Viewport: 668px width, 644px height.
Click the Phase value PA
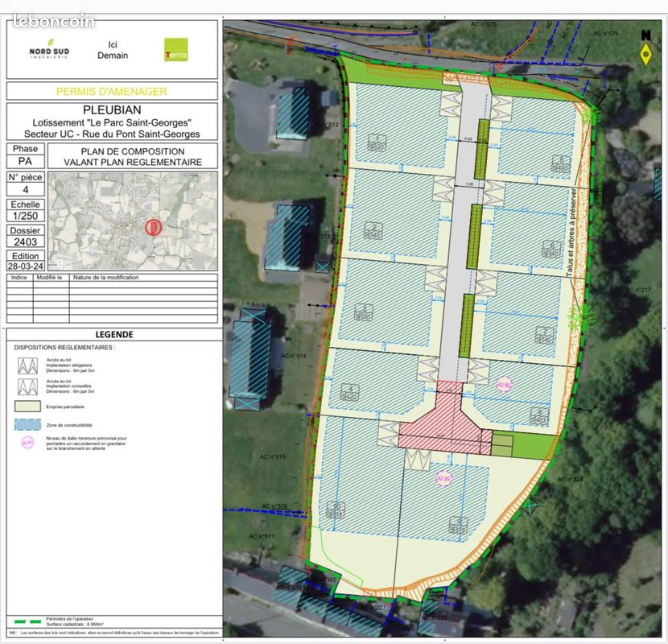pyautogui.click(x=25, y=162)
